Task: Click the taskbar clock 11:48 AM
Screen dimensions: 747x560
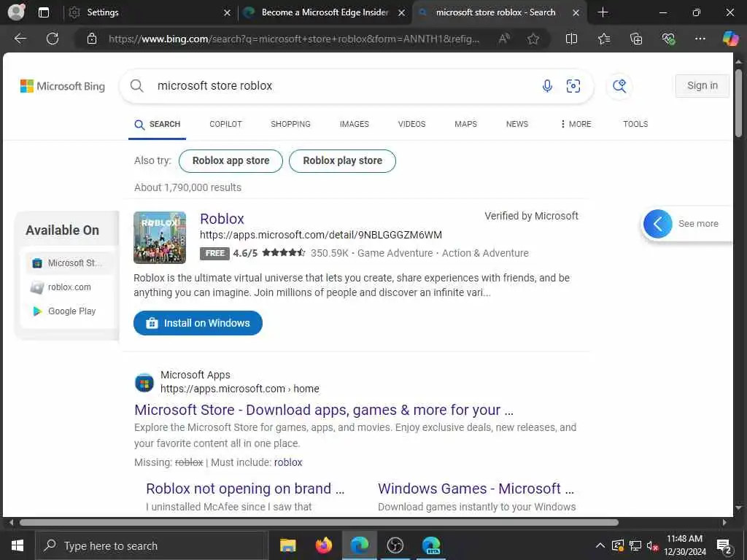Action: point(684,539)
